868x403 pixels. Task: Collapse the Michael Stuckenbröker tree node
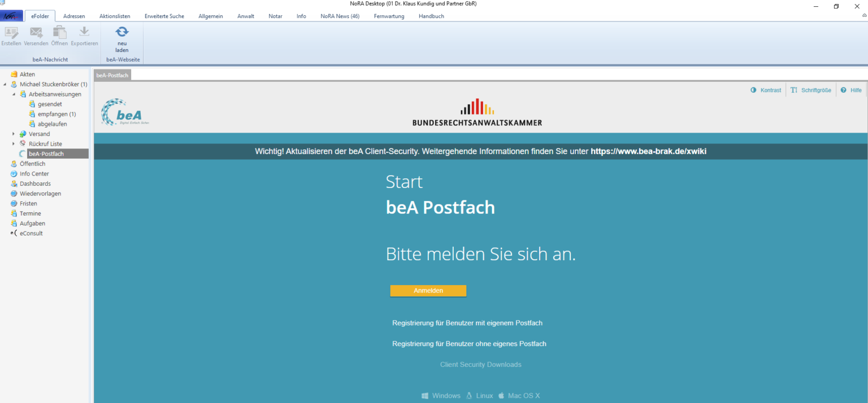pyautogui.click(x=5, y=84)
